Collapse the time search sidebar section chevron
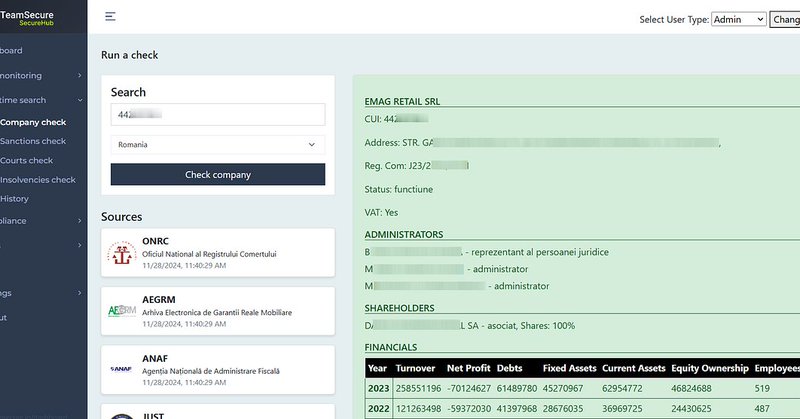This screenshot has width=800, height=419. [80, 100]
